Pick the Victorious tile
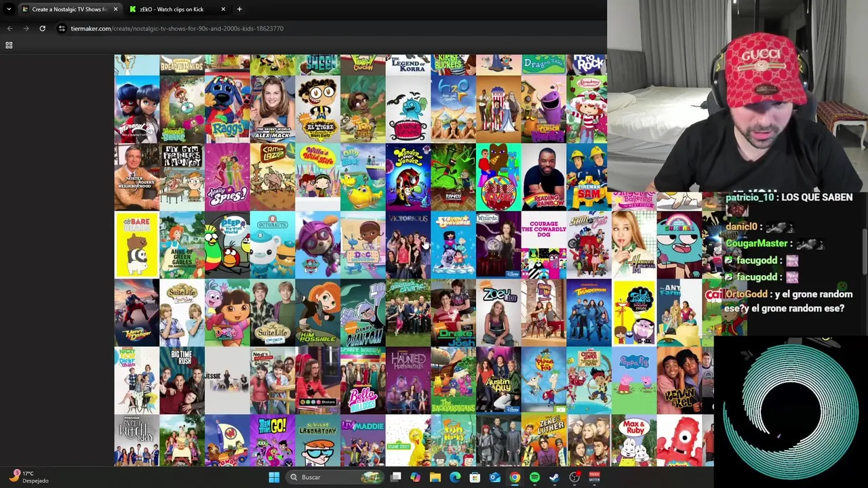 point(408,245)
